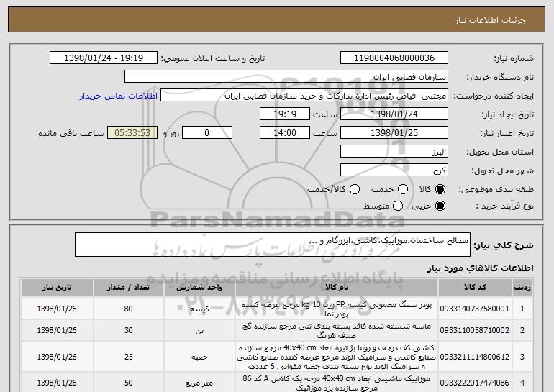Click the creation time field 19:19
This screenshot has height=392, width=554.
[285, 114]
